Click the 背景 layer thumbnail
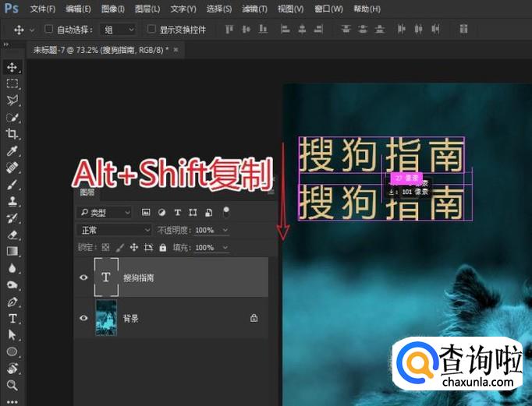The height and width of the screenshot is (406, 532). pos(106,317)
